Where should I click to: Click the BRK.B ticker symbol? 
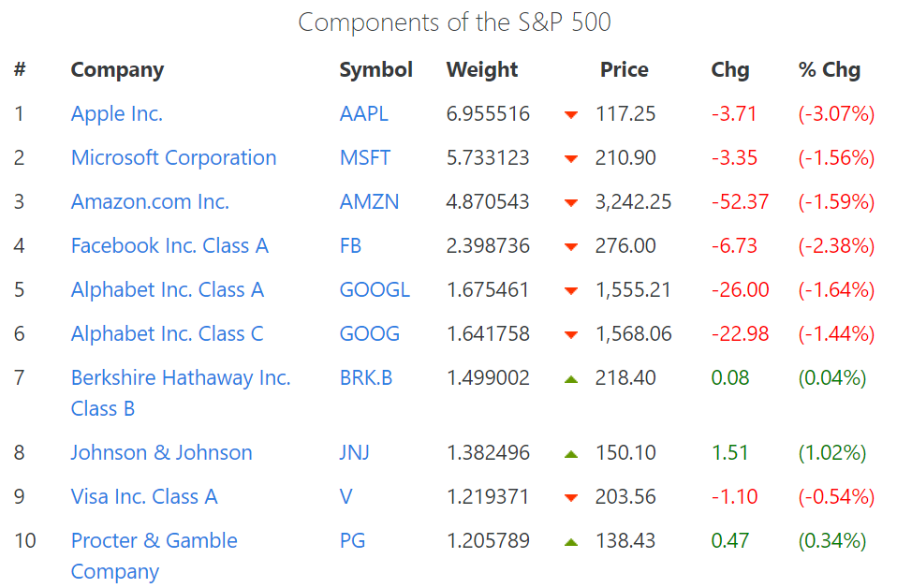tap(365, 378)
